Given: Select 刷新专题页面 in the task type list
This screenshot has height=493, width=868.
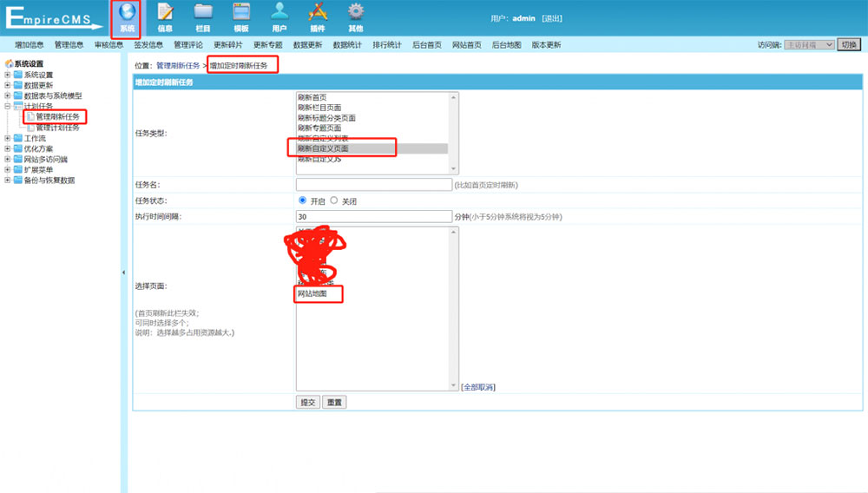Looking at the screenshot, I should (372, 128).
